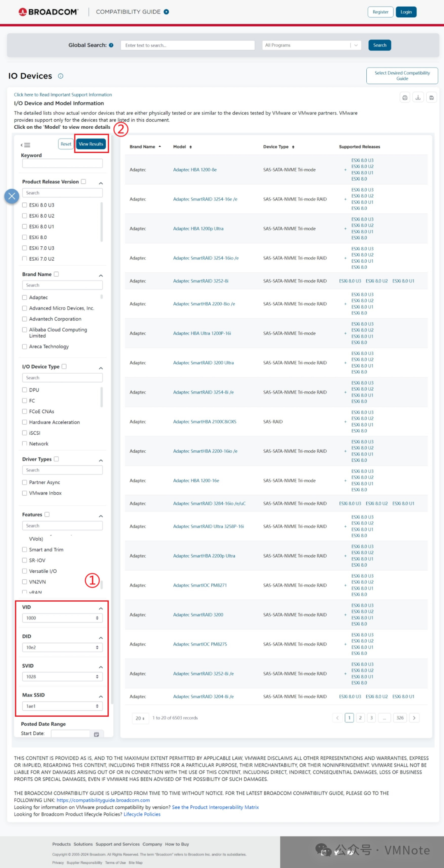Screen dimensions: 444x868
Task: Select Advantech Corporation brand checkbox
Action: [x=25, y=319]
